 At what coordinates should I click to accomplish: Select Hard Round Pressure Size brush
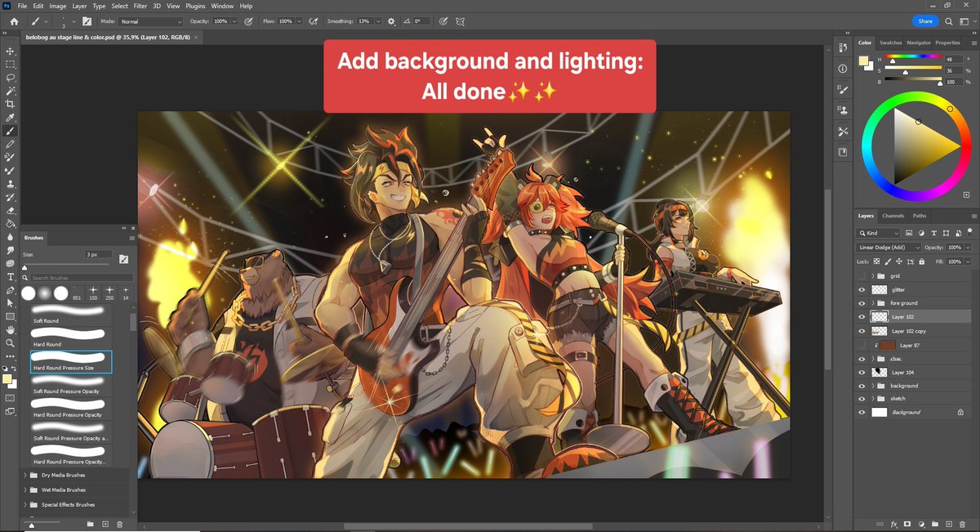(71, 362)
